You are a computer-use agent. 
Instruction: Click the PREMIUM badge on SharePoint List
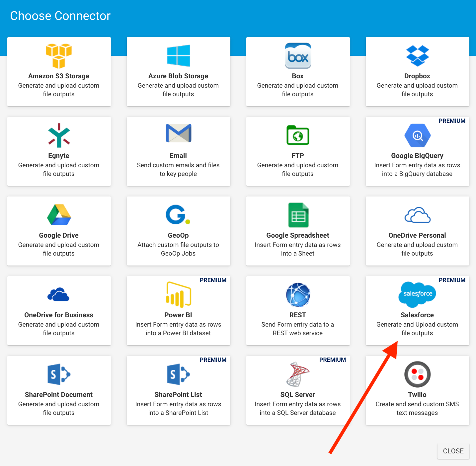(x=213, y=360)
